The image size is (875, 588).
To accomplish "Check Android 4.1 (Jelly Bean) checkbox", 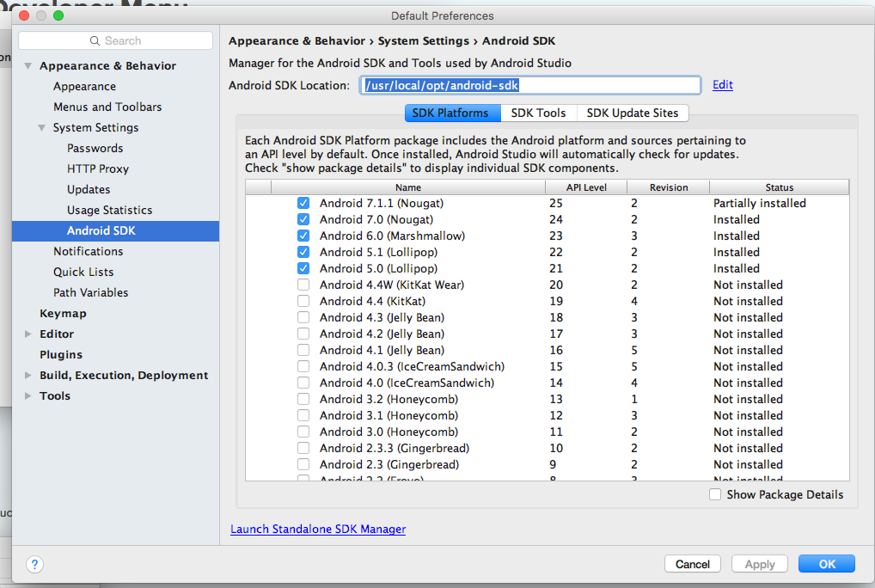I will (x=303, y=351).
